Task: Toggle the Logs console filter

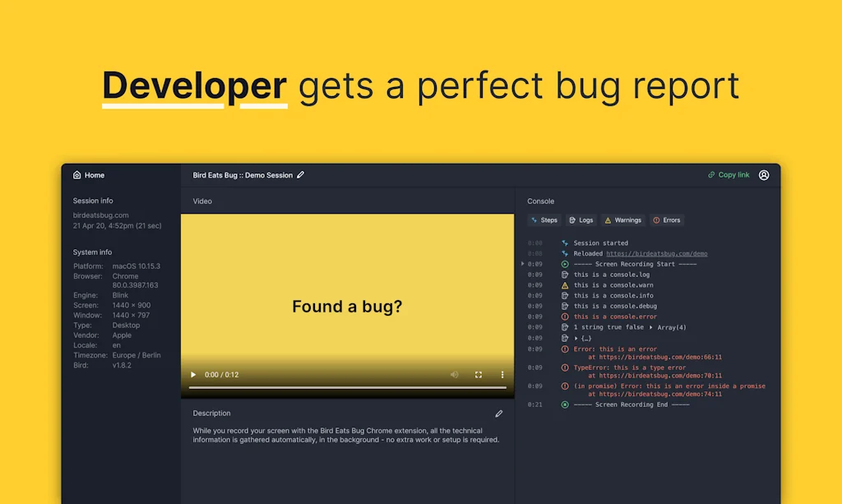Action: 581,220
